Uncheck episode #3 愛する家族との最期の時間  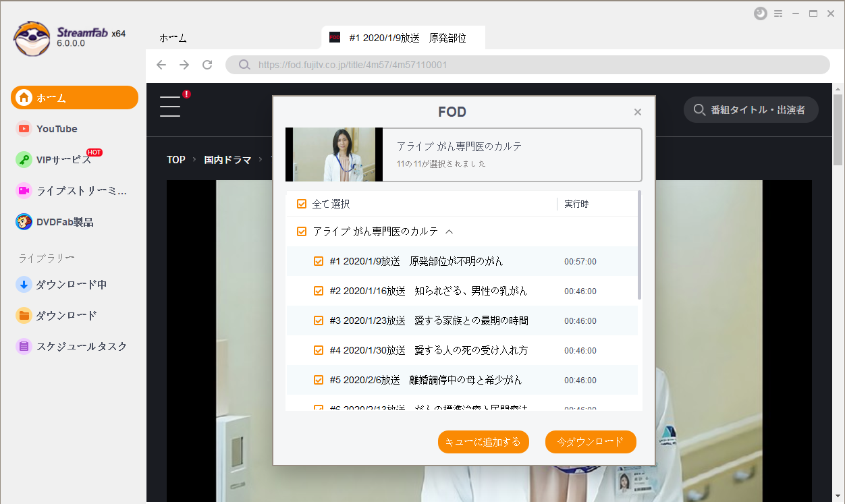point(319,320)
